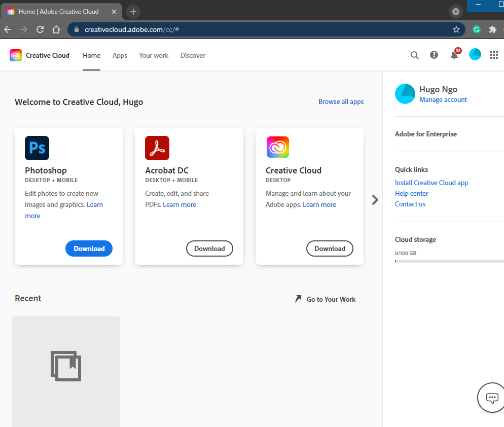Image resolution: width=504 pixels, height=427 pixels.
Task: Bookmark this page with star icon
Action: pos(456,29)
